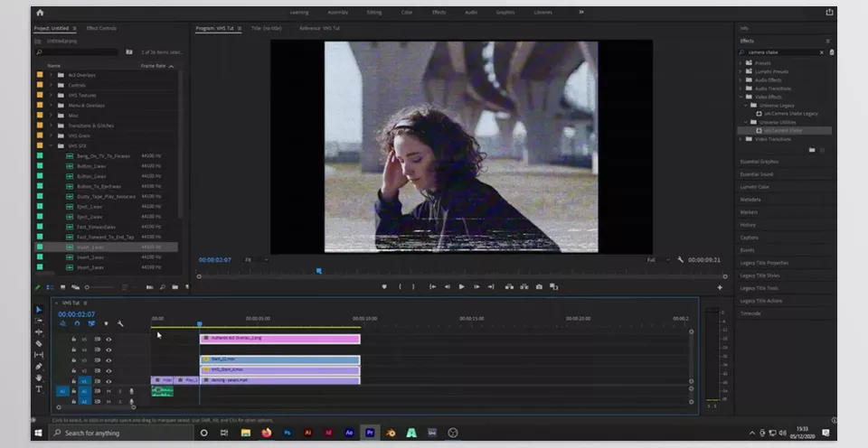Image resolution: width=868 pixels, height=448 pixels.
Task: Click the Comparison View button
Action: (553, 286)
